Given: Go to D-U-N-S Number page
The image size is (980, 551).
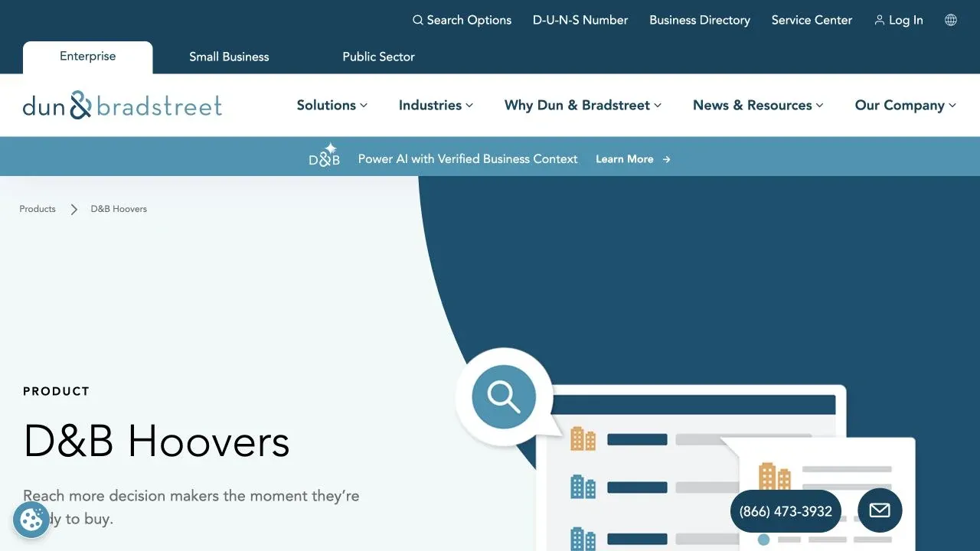Looking at the screenshot, I should point(580,21).
